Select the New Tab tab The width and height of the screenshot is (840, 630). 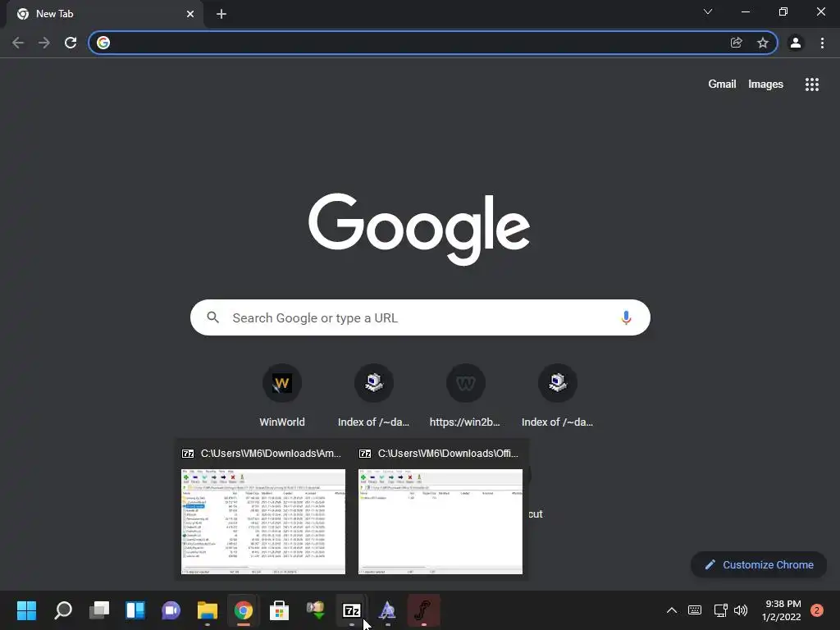[x=105, y=14]
